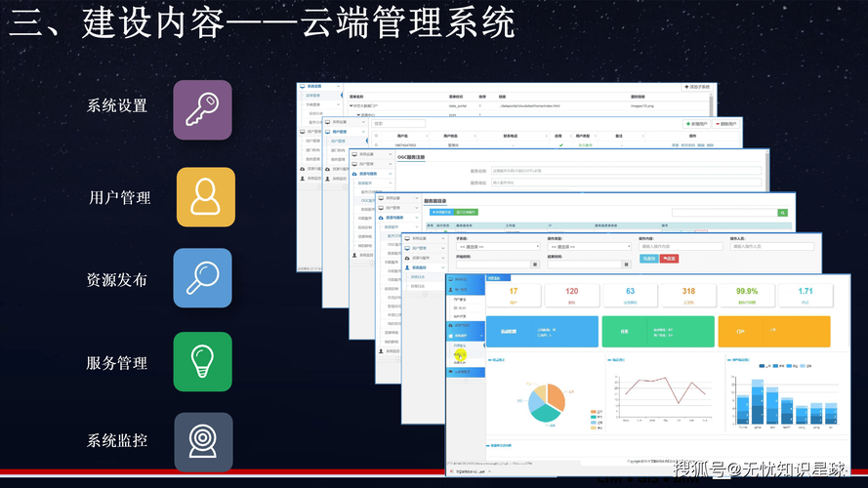Click the 17 statistic card on dashboard
This screenshot has height=488, width=868.
click(514, 296)
